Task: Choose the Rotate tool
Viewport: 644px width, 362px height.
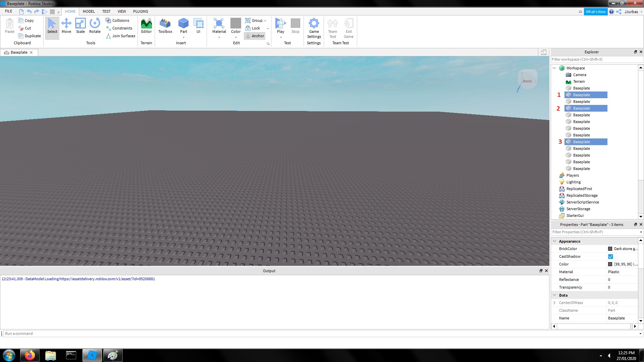Action: coord(95,26)
